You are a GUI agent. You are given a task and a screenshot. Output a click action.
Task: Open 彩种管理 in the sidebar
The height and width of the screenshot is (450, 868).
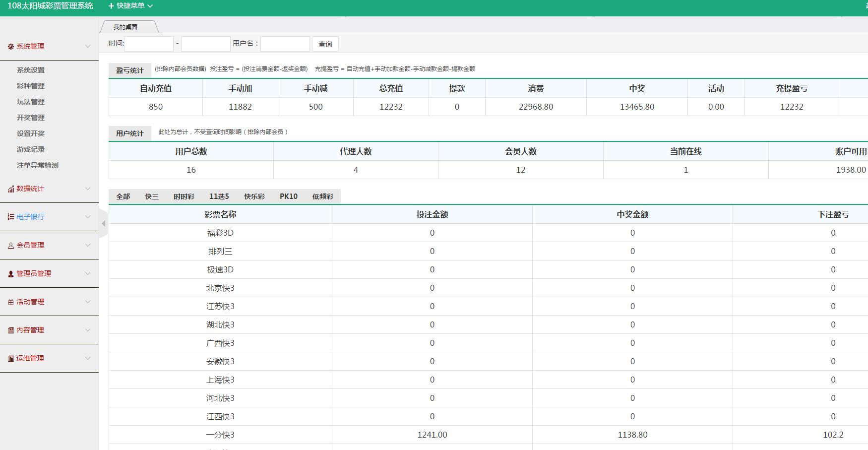pos(31,86)
